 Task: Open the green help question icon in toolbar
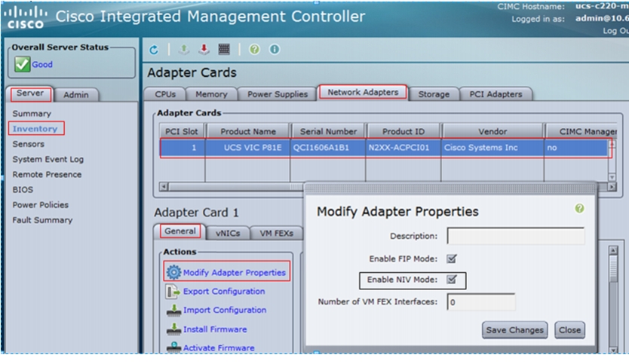254,49
